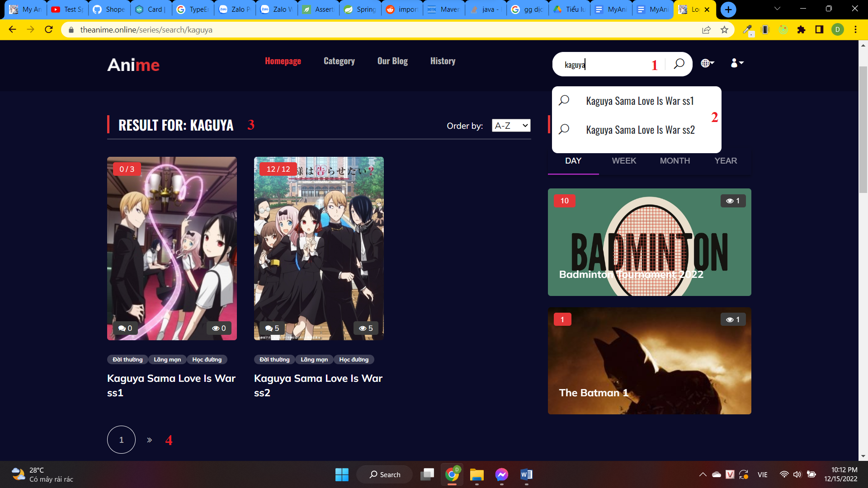Click taskbar Search box
Viewport: 868px width, 488px height.
coord(385,474)
